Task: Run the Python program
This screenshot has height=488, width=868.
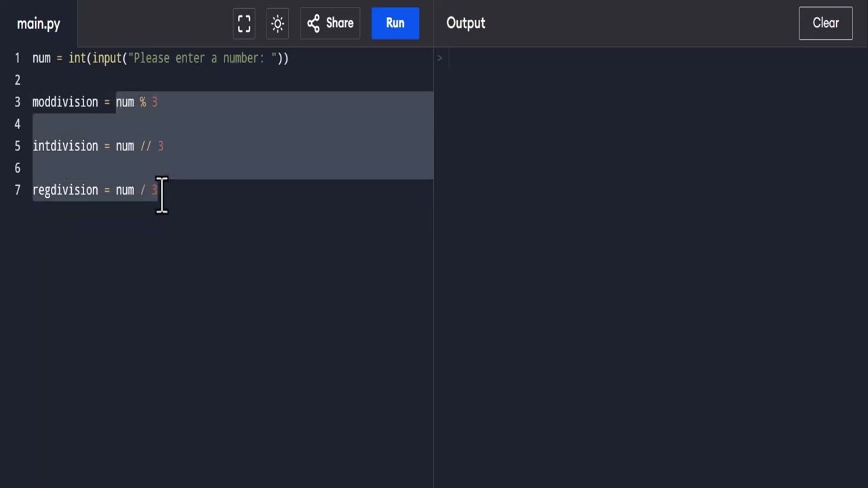Action: point(395,23)
